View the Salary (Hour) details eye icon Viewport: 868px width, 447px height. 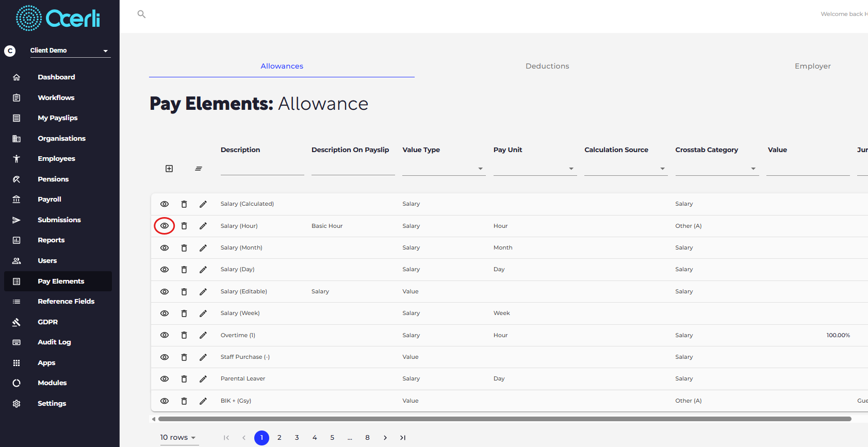coord(165,226)
